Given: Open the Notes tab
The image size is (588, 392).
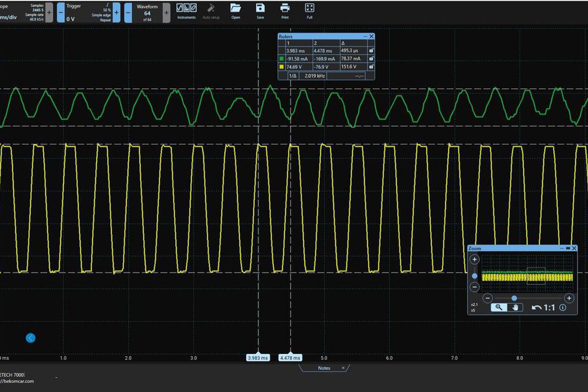Looking at the screenshot, I should coord(324,368).
